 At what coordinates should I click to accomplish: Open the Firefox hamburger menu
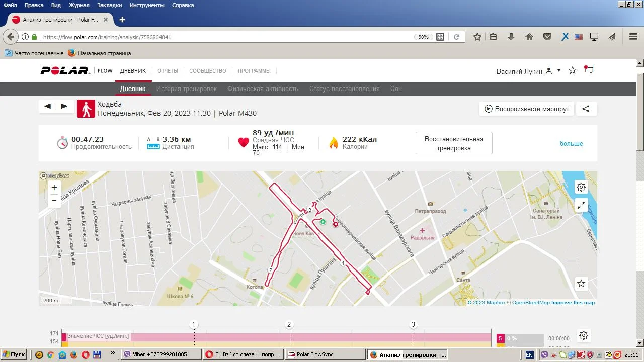(x=633, y=37)
